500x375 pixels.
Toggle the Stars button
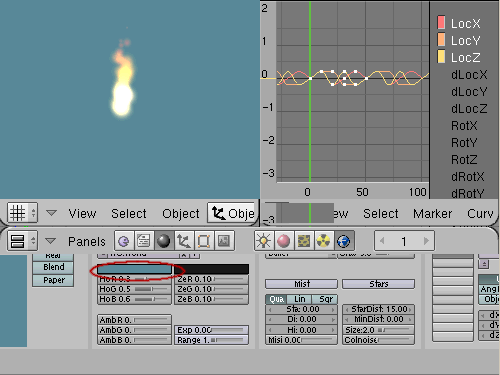pos(378,284)
